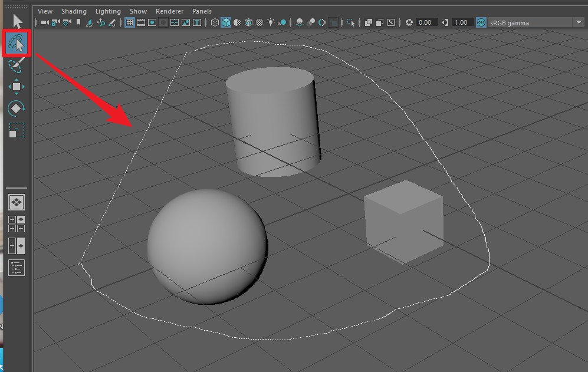Toggle wireframe display mode
The image size is (588, 372).
(215, 22)
